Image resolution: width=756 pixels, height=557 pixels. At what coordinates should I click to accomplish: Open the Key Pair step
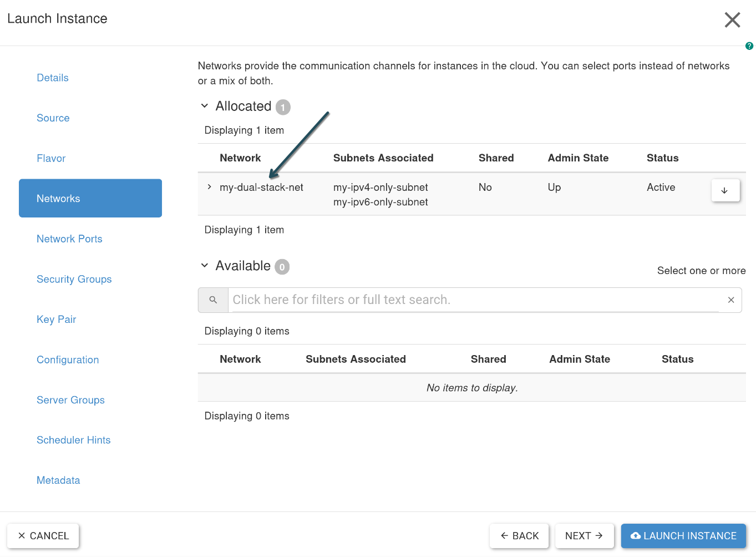coord(57,320)
